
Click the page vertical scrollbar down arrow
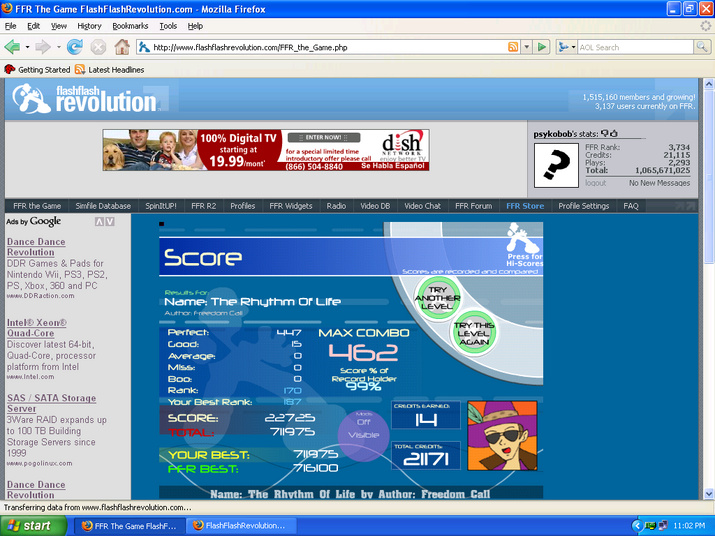pos(709,494)
